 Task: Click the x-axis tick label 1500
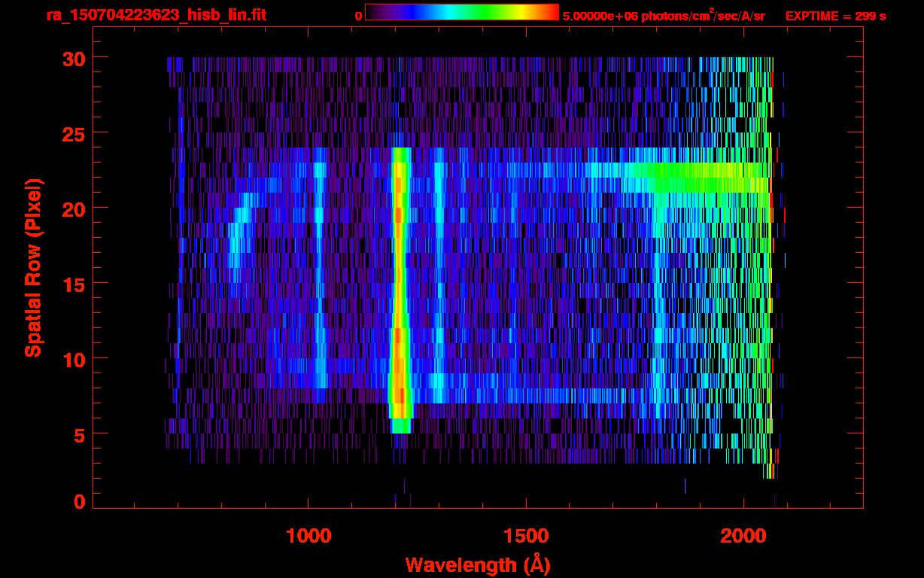526,536
